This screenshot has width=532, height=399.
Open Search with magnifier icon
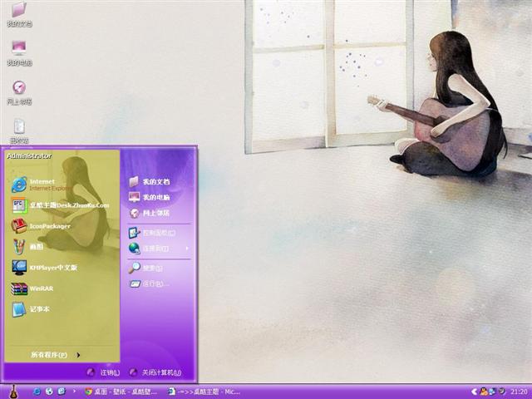click(x=146, y=268)
